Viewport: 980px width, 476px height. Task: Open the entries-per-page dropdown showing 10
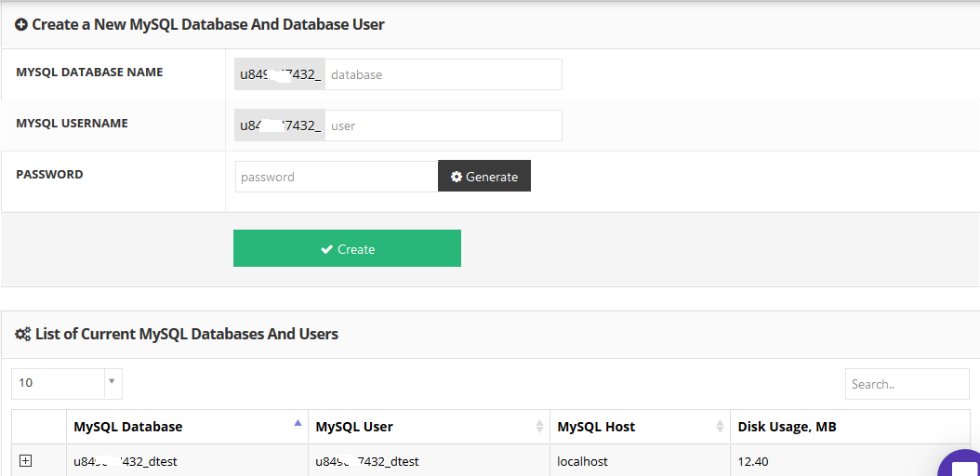tap(67, 384)
